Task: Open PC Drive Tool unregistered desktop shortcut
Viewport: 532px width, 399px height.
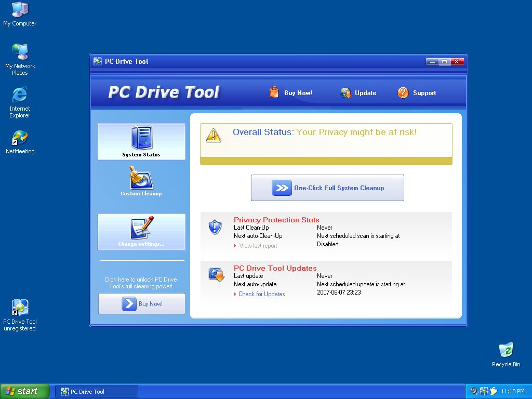Action: tap(20, 309)
